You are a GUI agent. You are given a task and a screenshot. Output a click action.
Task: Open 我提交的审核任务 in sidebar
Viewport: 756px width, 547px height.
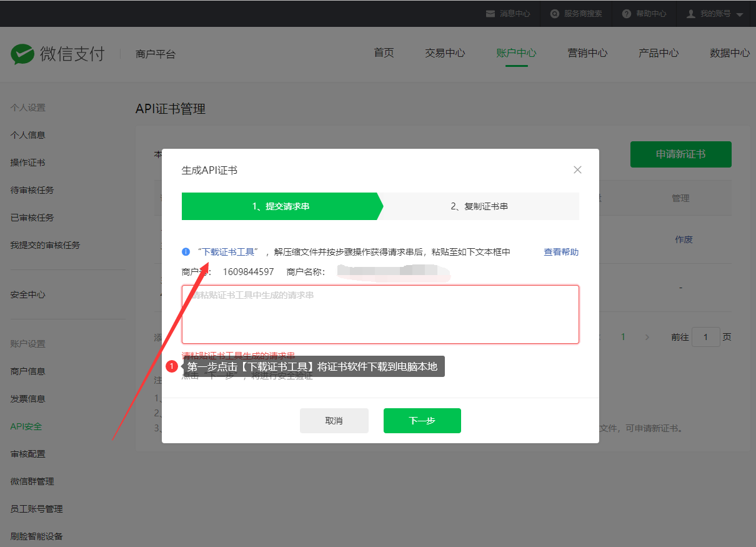(x=45, y=245)
